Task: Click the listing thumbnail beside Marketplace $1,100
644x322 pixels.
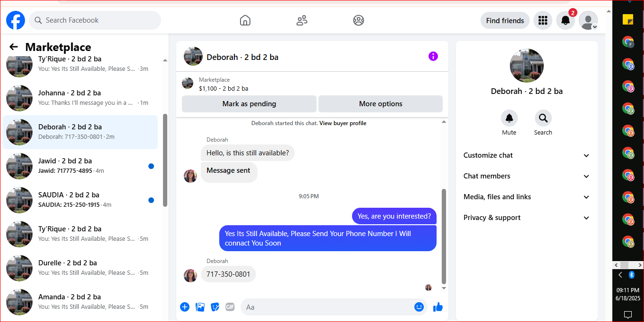Action: 188,83
